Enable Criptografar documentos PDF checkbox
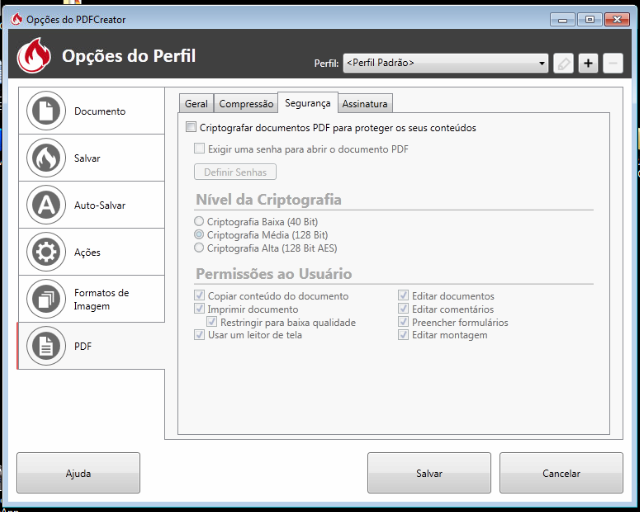Image resolution: width=640 pixels, height=512 pixels. pyautogui.click(x=191, y=127)
